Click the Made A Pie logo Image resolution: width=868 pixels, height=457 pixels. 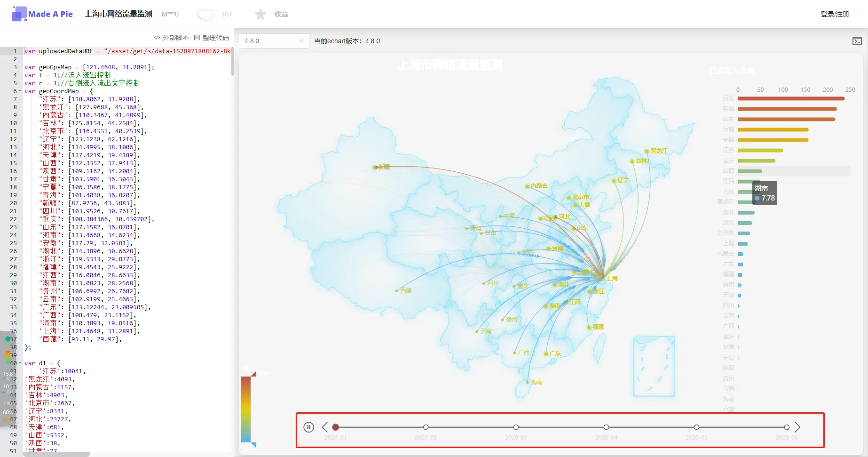pyautogui.click(x=42, y=14)
